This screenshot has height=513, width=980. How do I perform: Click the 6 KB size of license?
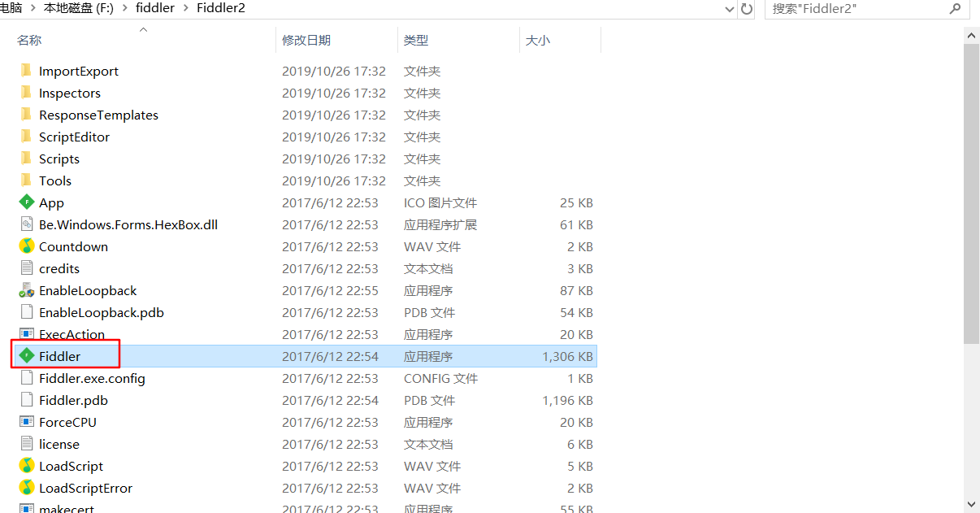tap(580, 445)
